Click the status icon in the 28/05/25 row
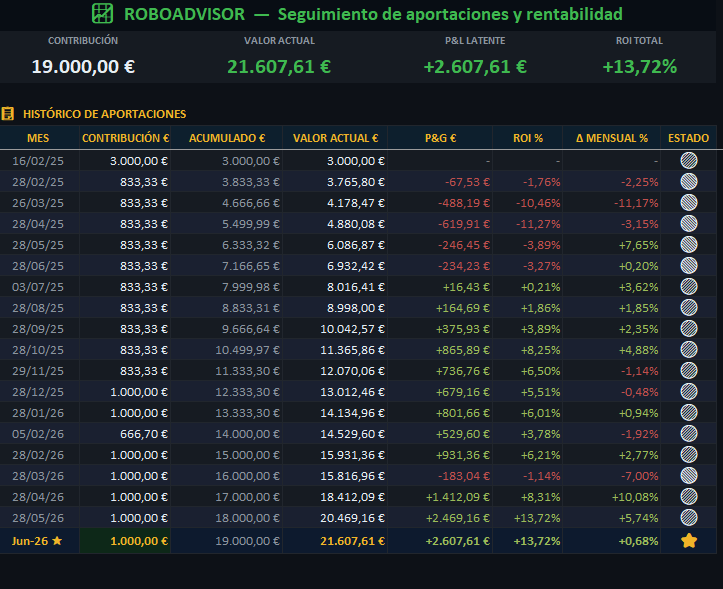 [x=689, y=244]
